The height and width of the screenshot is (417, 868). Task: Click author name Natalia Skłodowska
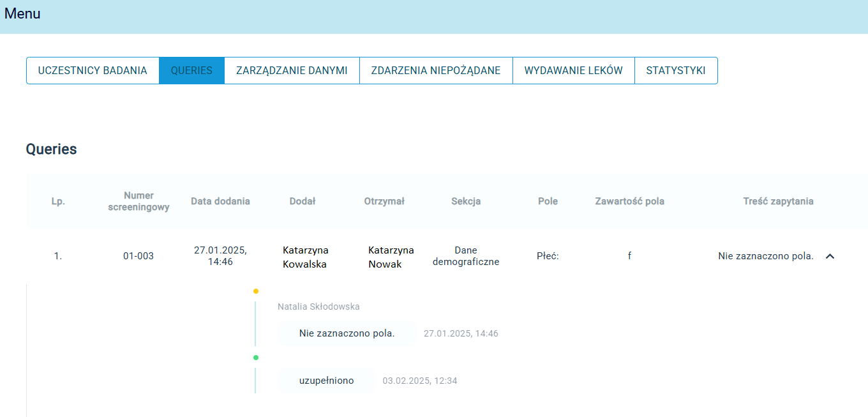[318, 307]
